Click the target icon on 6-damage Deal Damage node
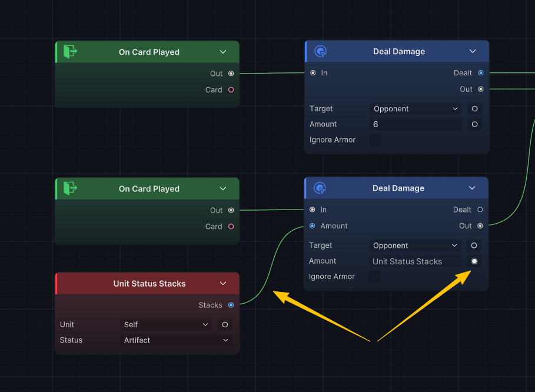 click(320, 51)
